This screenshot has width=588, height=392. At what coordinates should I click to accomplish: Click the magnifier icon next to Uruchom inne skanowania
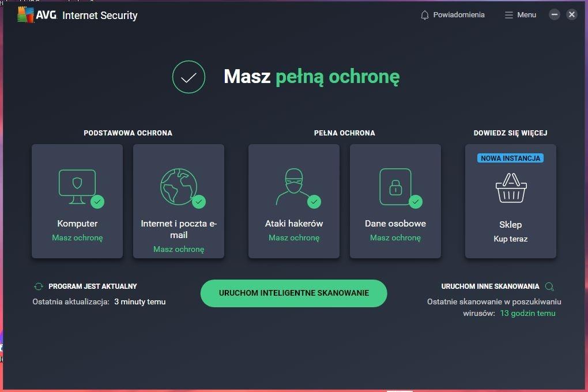[x=550, y=287]
